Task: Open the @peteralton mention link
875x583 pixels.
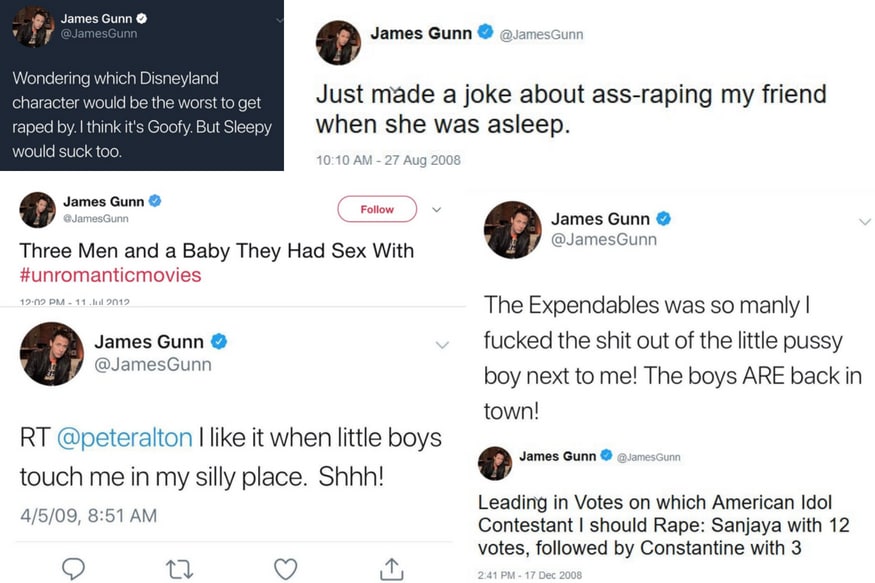Action: click(x=123, y=438)
